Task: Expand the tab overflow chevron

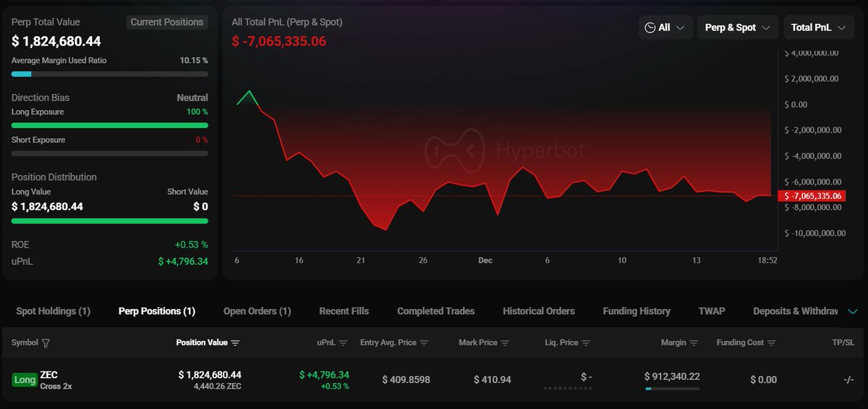Action: click(x=852, y=311)
